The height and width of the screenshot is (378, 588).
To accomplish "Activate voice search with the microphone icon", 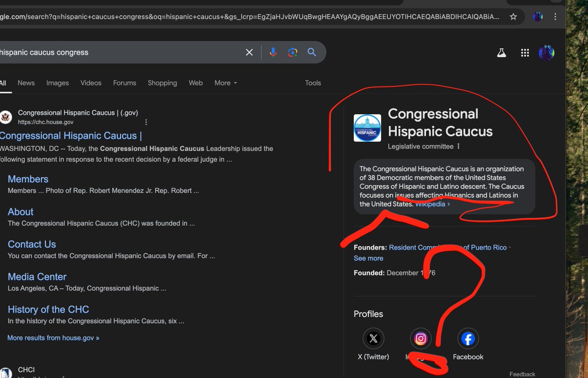I will tap(273, 52).
